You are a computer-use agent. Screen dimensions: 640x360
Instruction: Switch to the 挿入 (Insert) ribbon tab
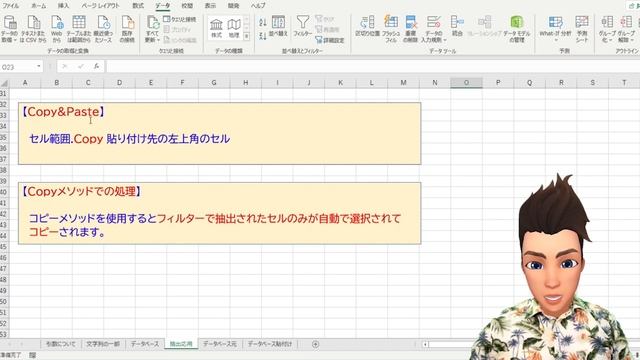point(63,6)
